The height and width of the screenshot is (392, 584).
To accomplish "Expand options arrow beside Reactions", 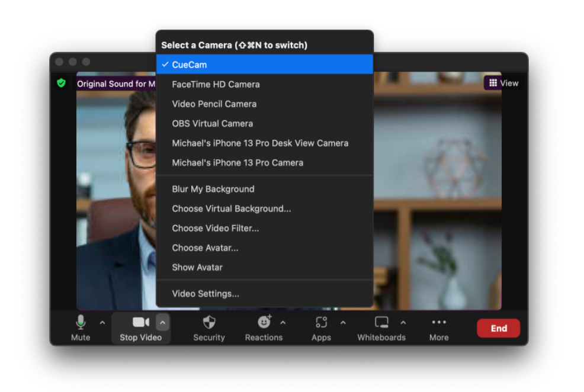I will pyautogui.click(x=283, y=323).
